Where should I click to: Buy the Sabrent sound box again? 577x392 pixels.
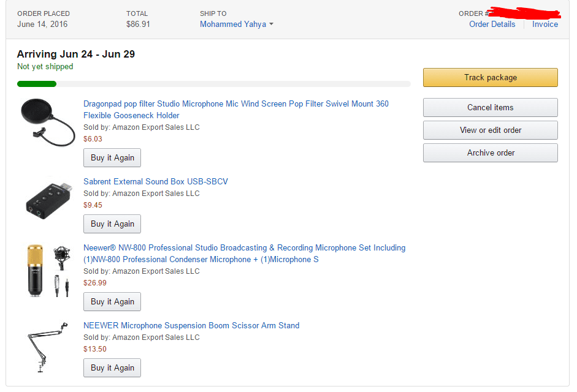click(112, 224)
